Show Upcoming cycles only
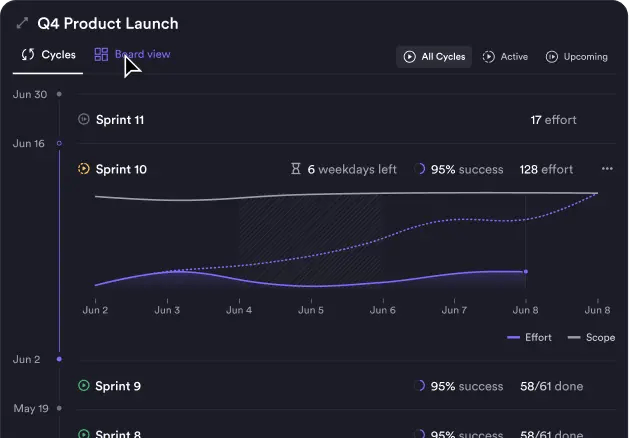 click(576, 57)
